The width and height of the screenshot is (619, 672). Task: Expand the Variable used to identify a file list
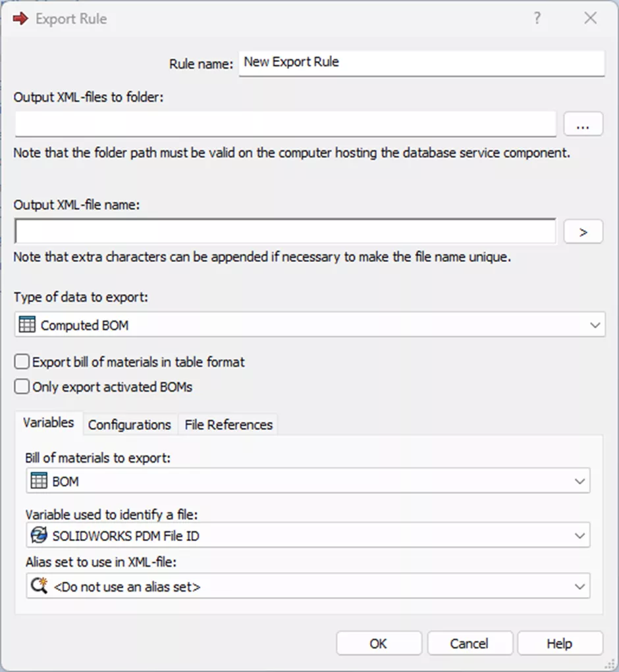580,535
